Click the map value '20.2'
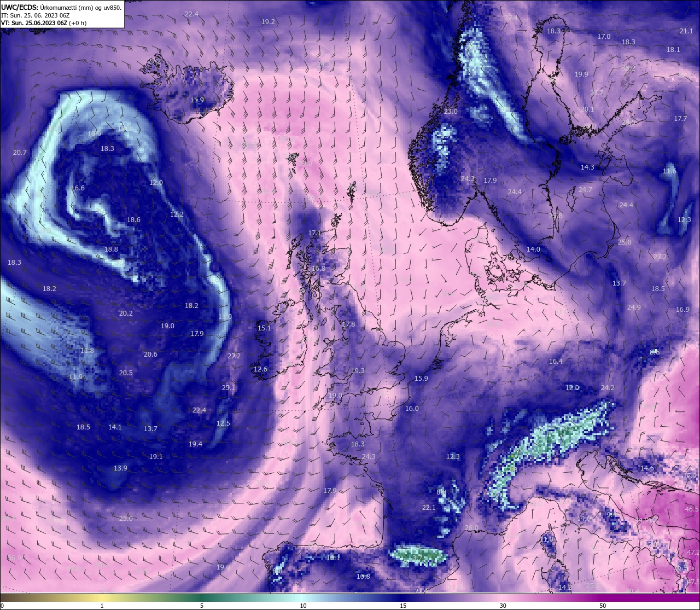This screenshot has width=700, height=610. point(126,313)
